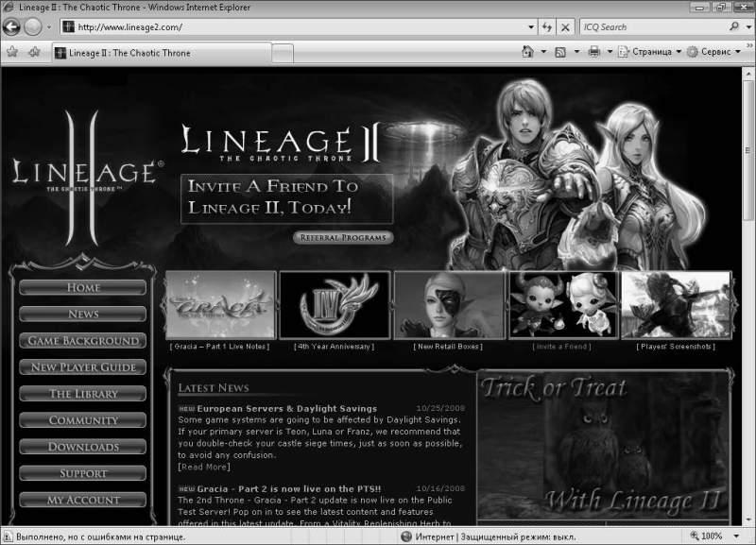Open the European Servers & Daylight Savings headline
This screenshot has height=545, width=756.
(x=287, y=409)
